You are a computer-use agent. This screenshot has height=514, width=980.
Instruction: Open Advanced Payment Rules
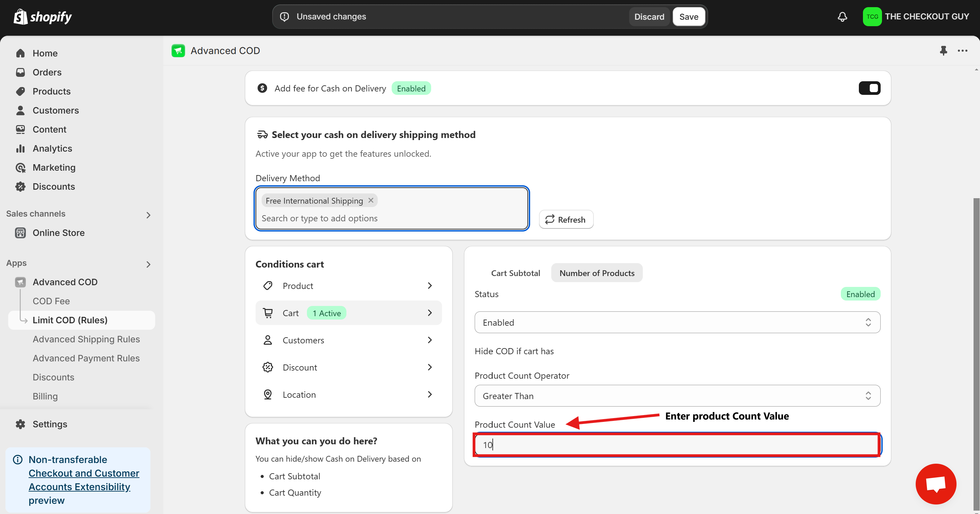pos(86,358)
